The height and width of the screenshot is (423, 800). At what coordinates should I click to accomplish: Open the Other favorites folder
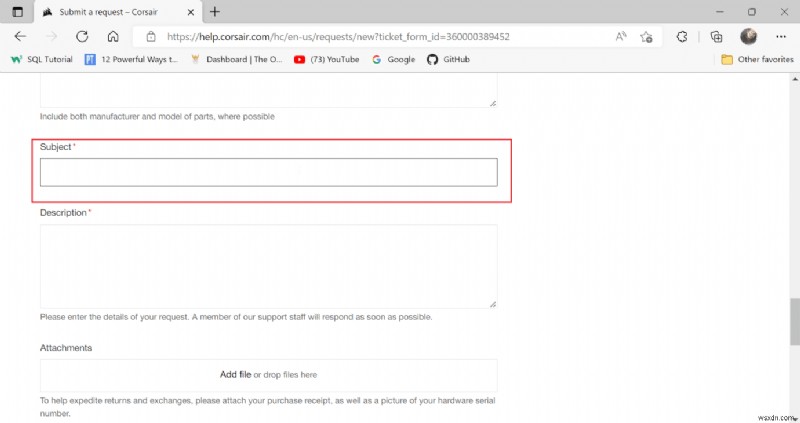(757, 59)
